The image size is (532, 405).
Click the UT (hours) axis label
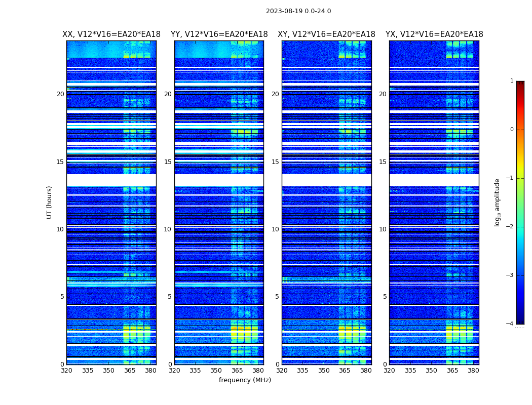click(x=49, y=202)
